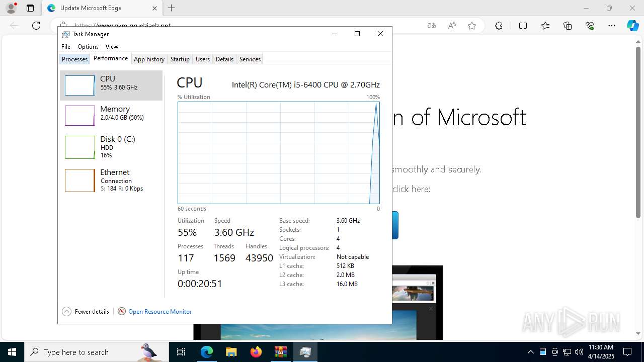Select Ethernet in the performance sidebar
The width and height of the screenshot is (644, 362).
pyautogui.click(x=111, y=180)
